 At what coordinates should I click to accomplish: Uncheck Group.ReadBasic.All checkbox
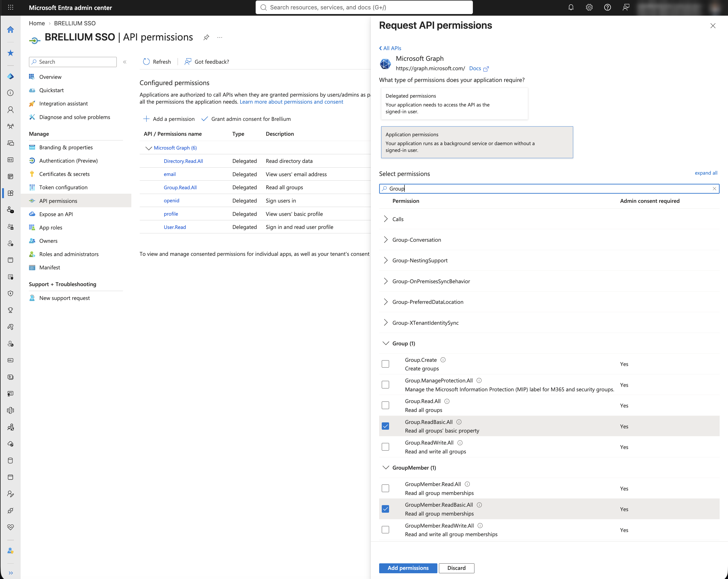click(385, 426)
